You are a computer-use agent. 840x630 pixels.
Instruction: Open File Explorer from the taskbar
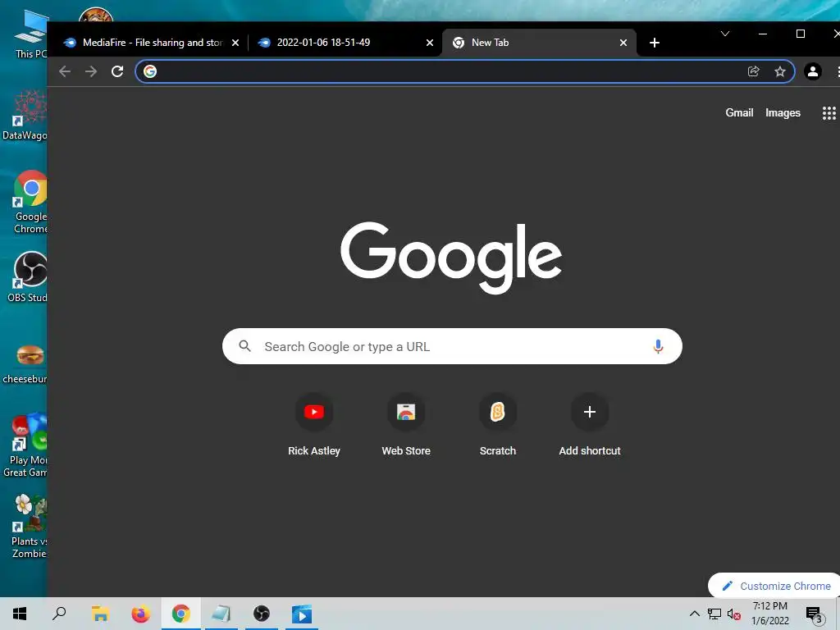[x=100, y=614]
